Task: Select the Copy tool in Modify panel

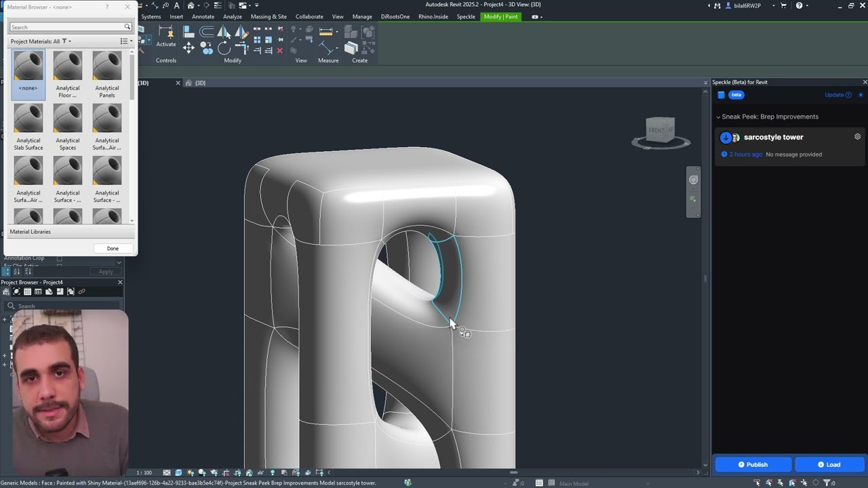Action: (x=206, y=48)
